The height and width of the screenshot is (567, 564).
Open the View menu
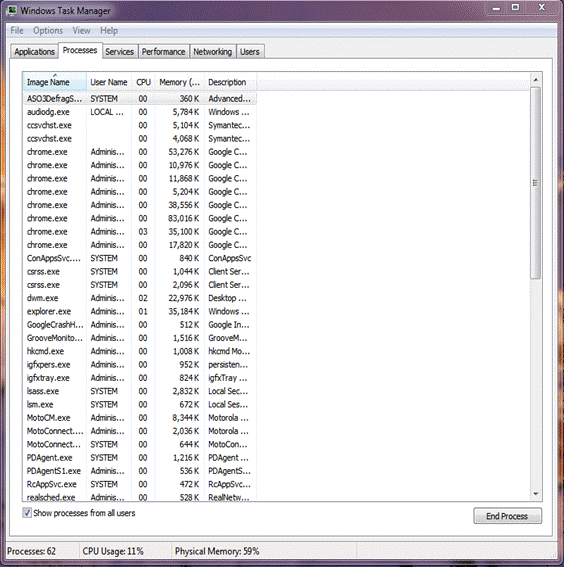coord(81,31)
